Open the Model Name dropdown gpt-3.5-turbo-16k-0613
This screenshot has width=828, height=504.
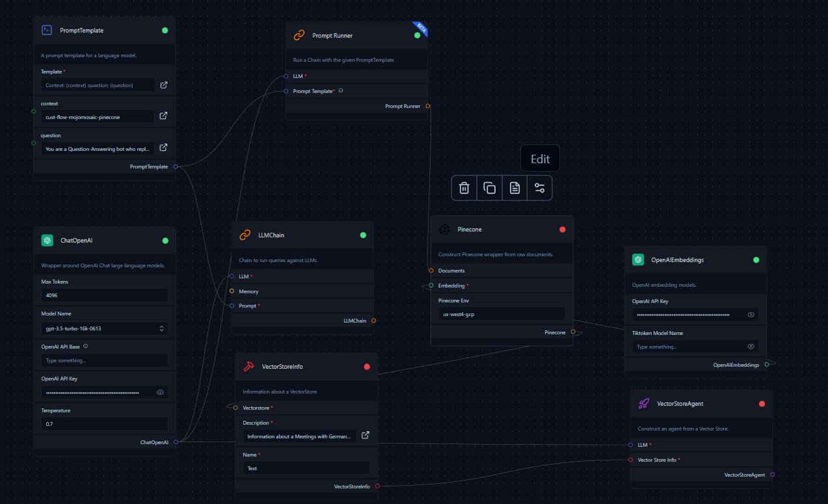104,328
